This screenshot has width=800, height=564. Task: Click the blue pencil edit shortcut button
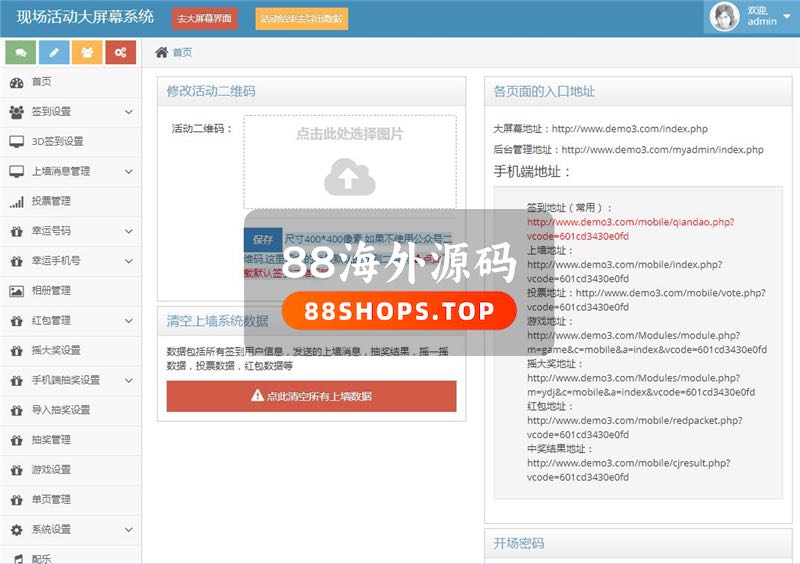pyautogui.click(x=53, y=52)
